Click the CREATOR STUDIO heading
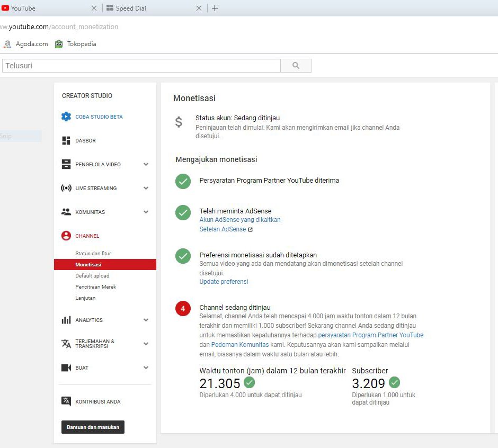This screenshot has height=448, width=498. coord(87,95)
